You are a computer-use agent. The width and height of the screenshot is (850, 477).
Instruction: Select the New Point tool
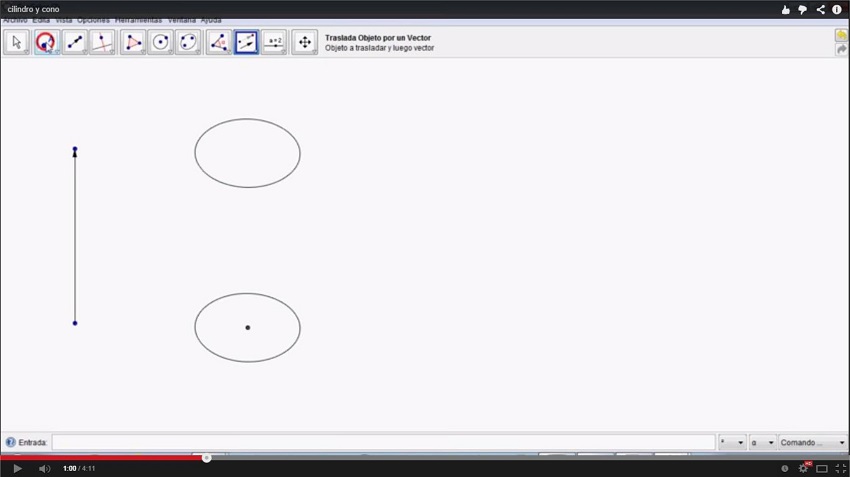[45, 42]
